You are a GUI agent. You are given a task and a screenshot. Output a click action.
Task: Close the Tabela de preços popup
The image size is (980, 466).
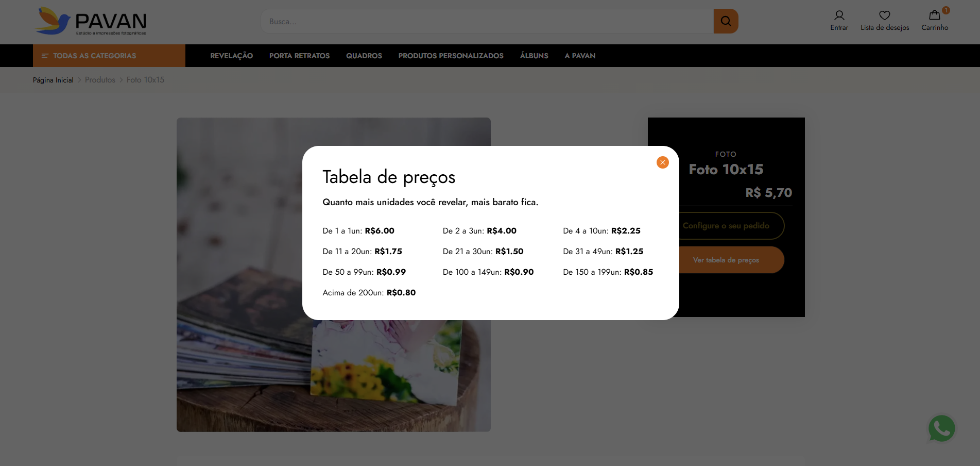point(662,162)
